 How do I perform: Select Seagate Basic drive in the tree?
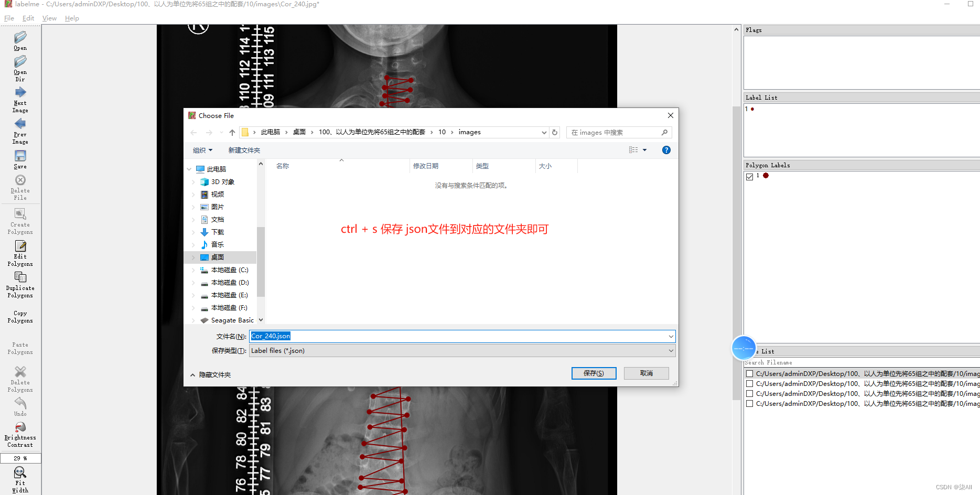pos(232,320)
